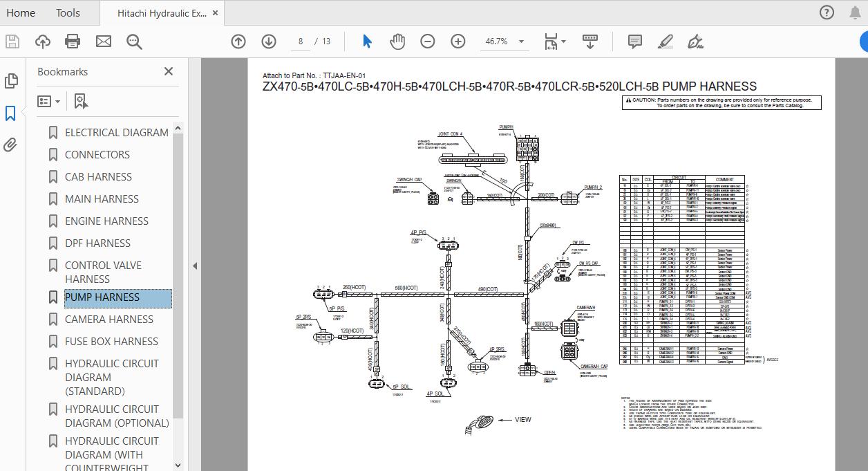Open bookmarks options list icon
The image size is (868, 471).
click(x=48, y=102)
